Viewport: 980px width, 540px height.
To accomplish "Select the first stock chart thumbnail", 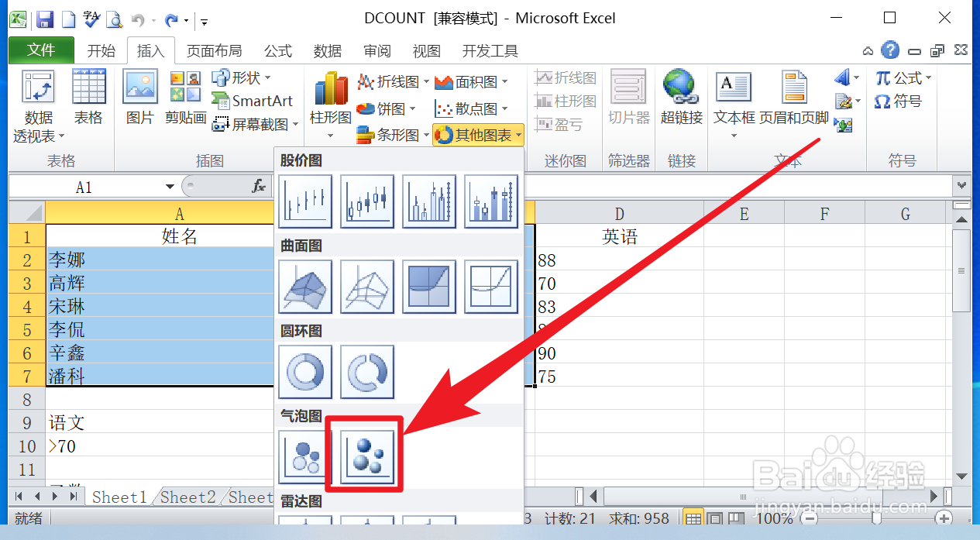I will click(305, 201).
